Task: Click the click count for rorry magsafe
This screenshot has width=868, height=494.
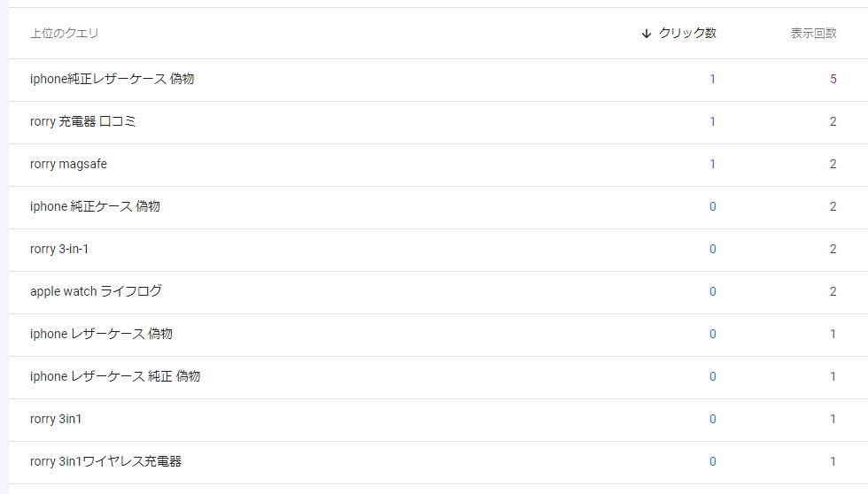Action: [x=712, y=164]
